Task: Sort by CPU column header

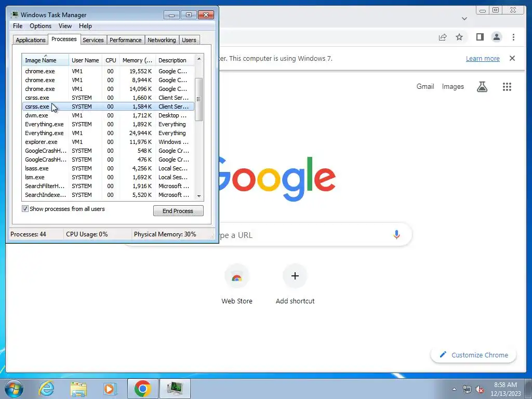Action: pyautogui.click(x=111, y=60)
